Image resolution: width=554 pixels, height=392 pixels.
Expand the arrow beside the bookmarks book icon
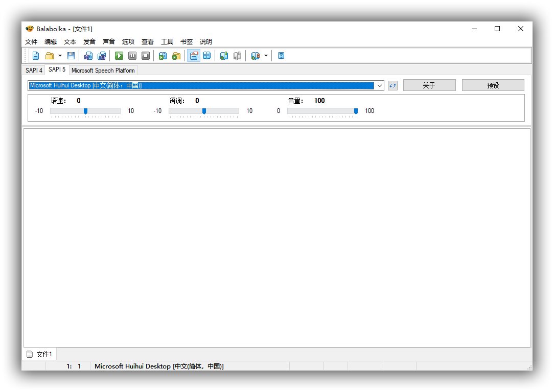tap(266, 56)
